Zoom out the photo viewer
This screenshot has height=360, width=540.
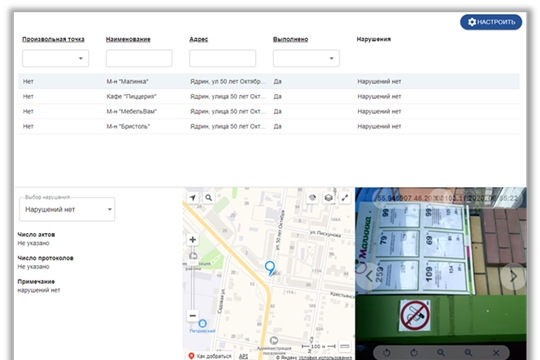[441, 353]
